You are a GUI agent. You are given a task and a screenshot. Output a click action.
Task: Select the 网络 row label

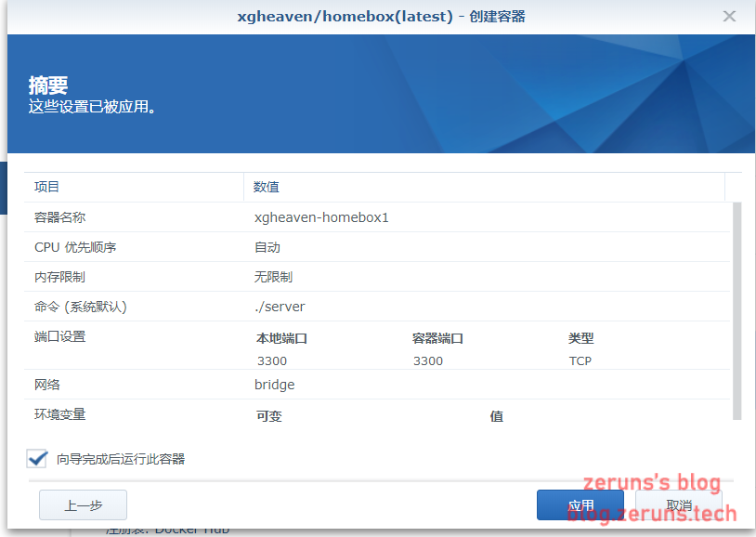(x=46, y=385)
